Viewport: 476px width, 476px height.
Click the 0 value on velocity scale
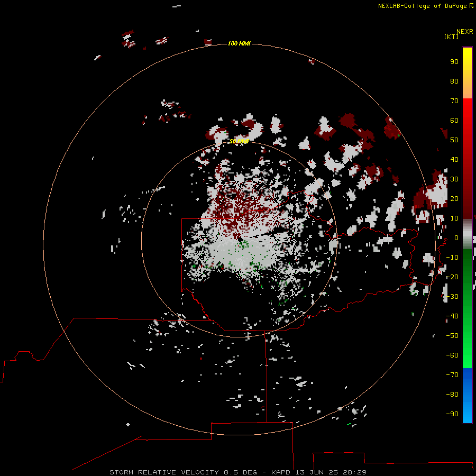(456, 237)
